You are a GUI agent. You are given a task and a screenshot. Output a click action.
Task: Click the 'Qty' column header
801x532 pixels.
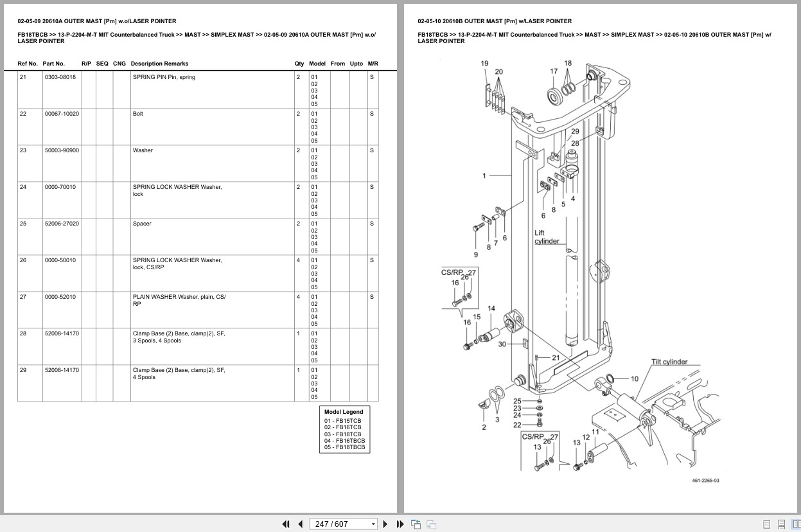click(299, 64)
